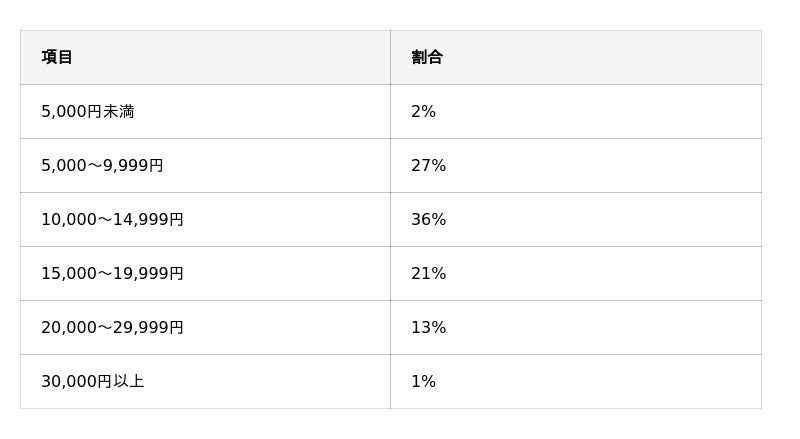Click empty space right of 27%

[x=602, y=165]
